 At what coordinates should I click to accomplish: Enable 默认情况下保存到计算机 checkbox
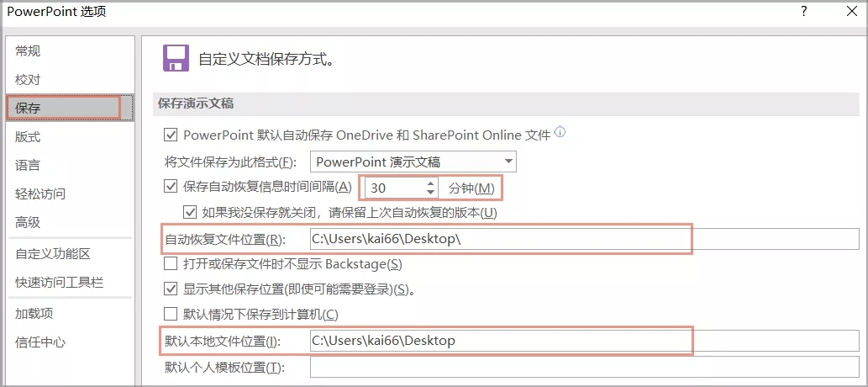pyautogui.click(x=171, y=315)
